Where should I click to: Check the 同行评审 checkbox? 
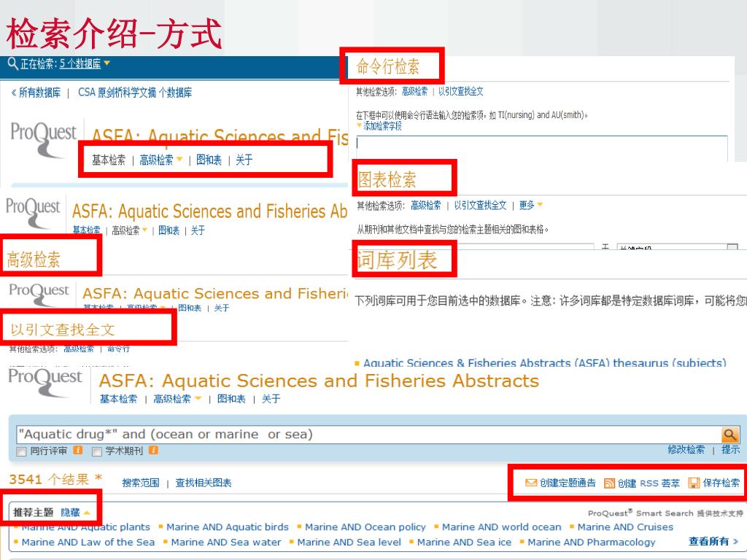point(21,451)
